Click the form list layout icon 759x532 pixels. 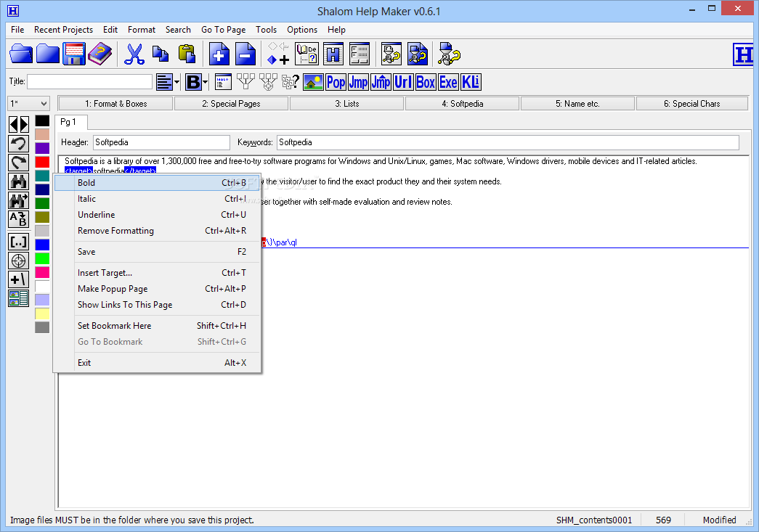(x=360, y=54)
